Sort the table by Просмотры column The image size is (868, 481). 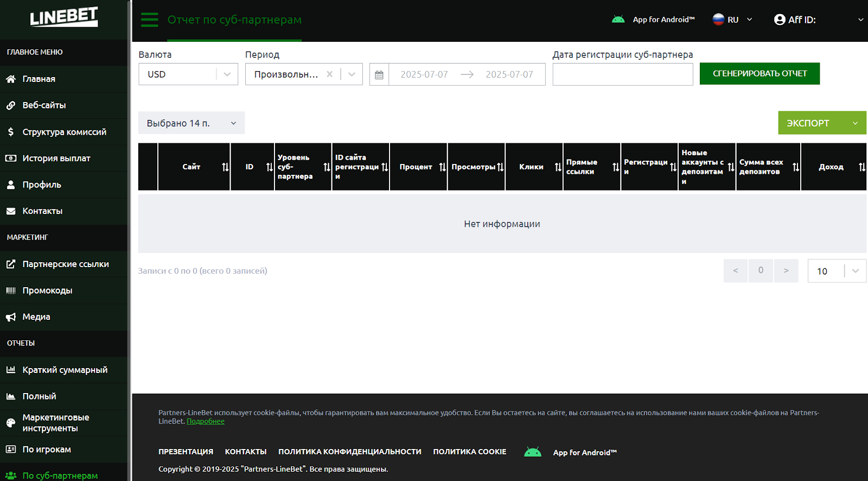(500, 167)
